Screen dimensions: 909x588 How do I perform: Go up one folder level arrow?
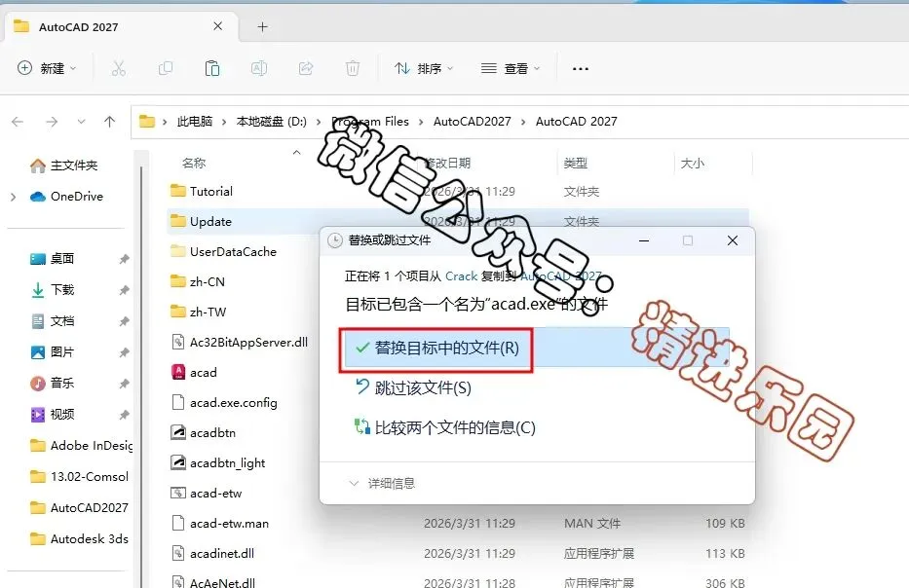[109, 122]
